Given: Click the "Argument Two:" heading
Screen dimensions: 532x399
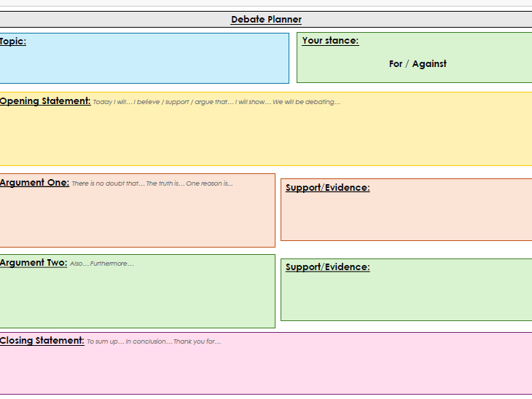Looking at the screenshot, I should point(34,263).
